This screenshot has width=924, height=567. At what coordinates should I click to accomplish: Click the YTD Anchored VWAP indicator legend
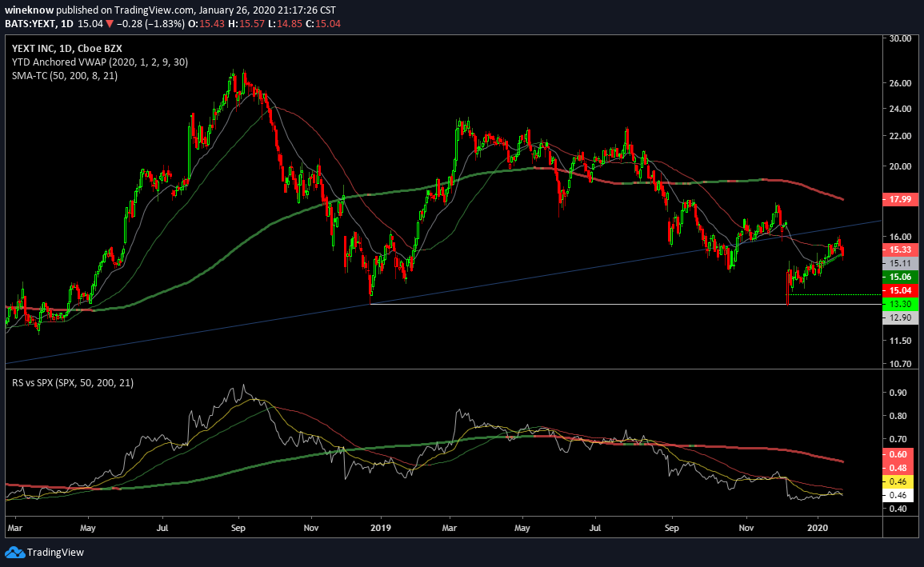coord(100,62)
